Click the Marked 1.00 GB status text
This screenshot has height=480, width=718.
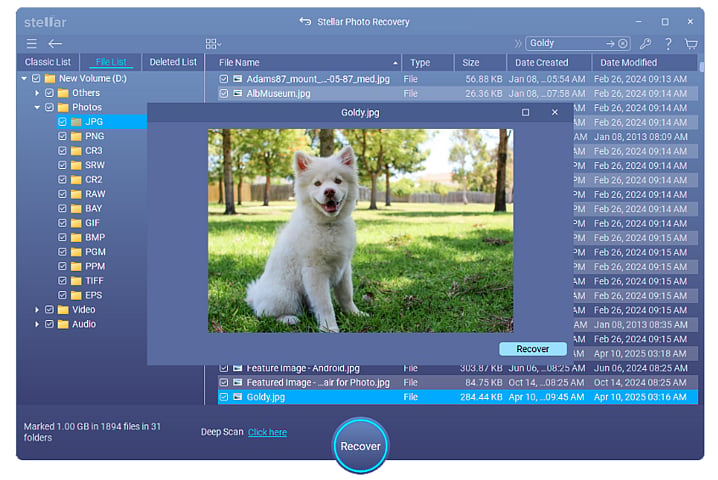(x=92, y=432)
